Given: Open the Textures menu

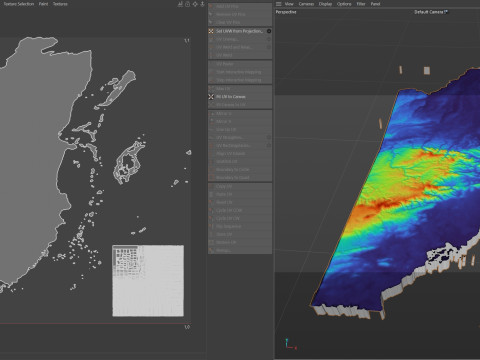Looking at the screenshot, I should 60,4.
